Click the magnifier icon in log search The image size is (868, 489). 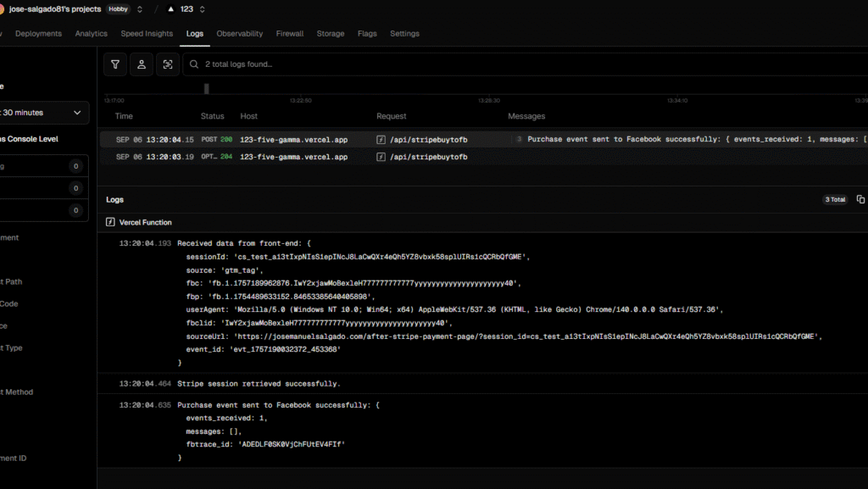pos(194,64)
